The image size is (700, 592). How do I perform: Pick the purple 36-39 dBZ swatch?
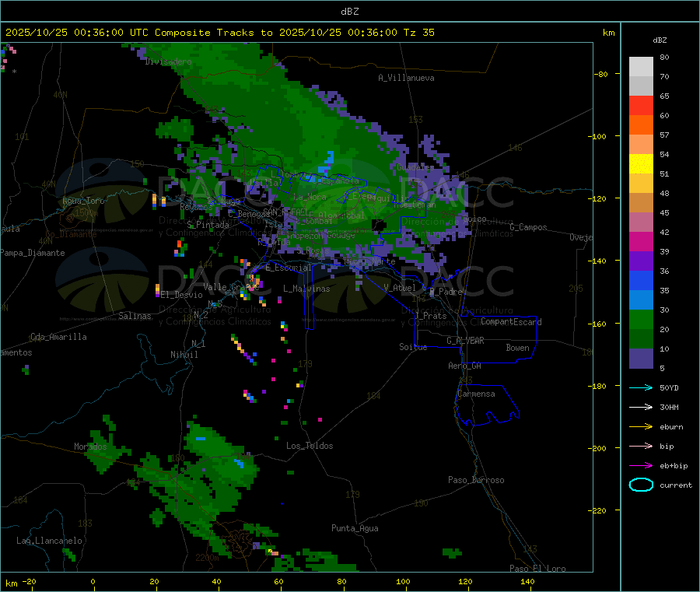pos(641,261)
